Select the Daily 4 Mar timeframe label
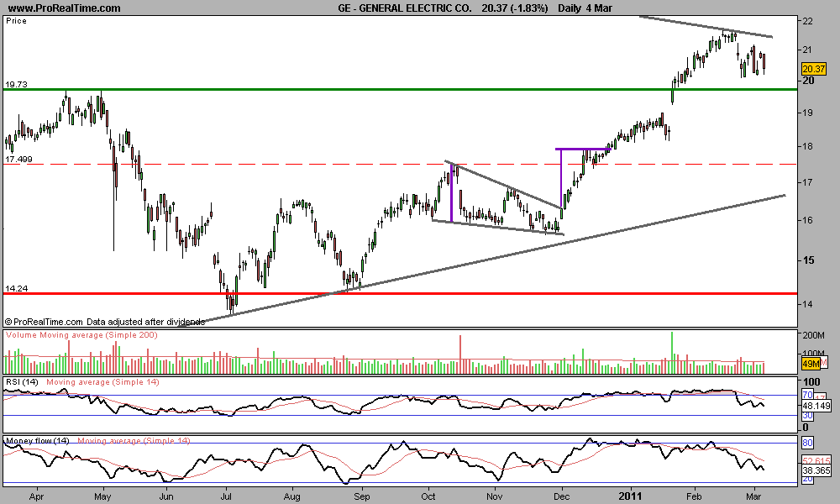This screenshot has width=840, height=504. 585,8
